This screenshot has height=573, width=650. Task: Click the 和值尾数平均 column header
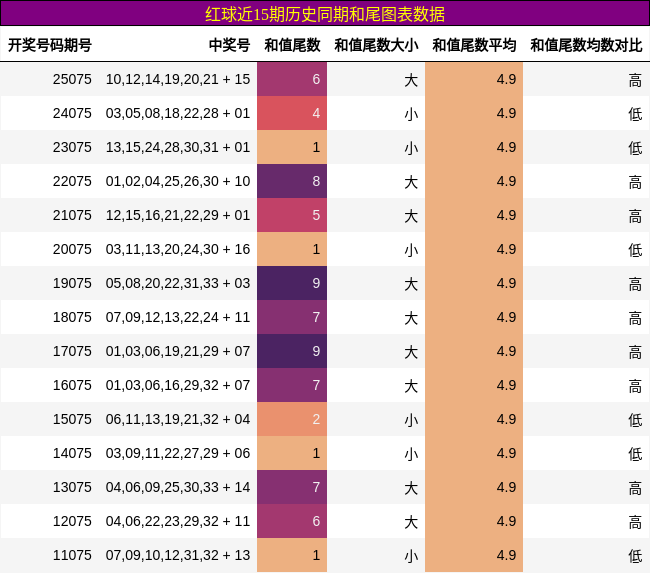click(474, 45)
